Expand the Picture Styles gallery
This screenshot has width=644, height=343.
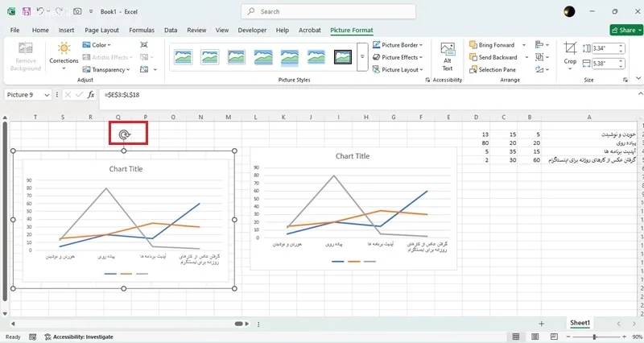pos(362,56)
